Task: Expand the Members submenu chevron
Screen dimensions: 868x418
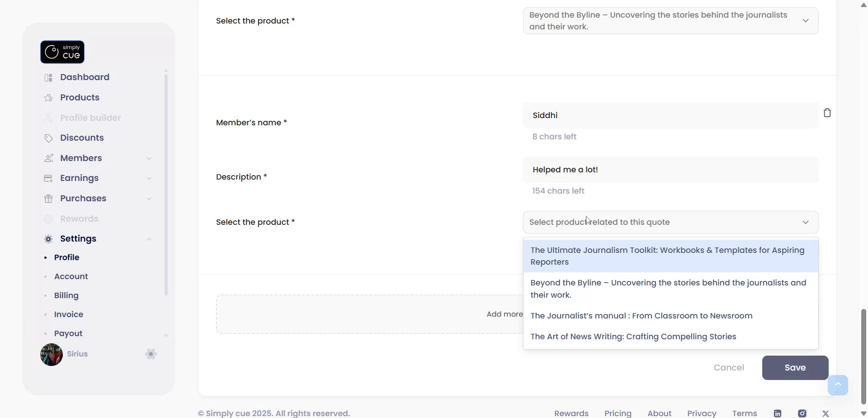Action: (x=149, y=158)
